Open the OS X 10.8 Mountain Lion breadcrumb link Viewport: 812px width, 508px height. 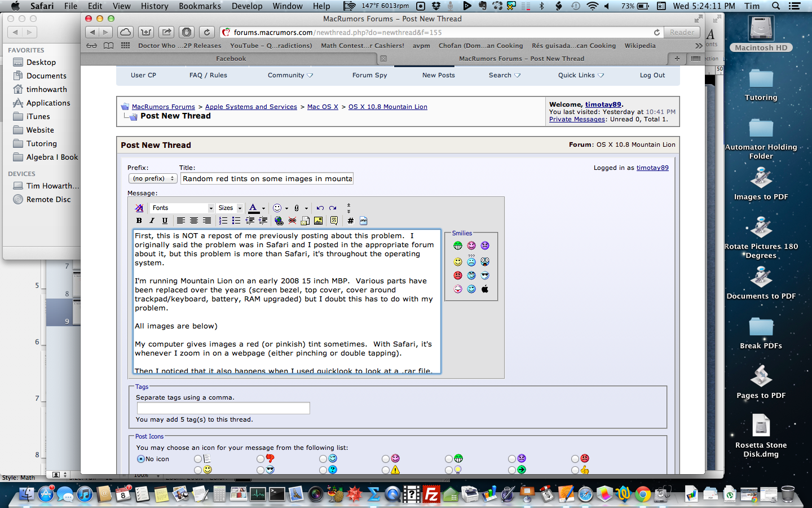click(x=388, y=107)
